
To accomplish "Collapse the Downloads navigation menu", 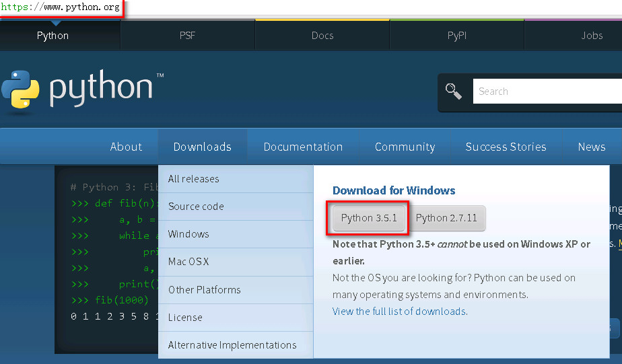I will point(202,147).
